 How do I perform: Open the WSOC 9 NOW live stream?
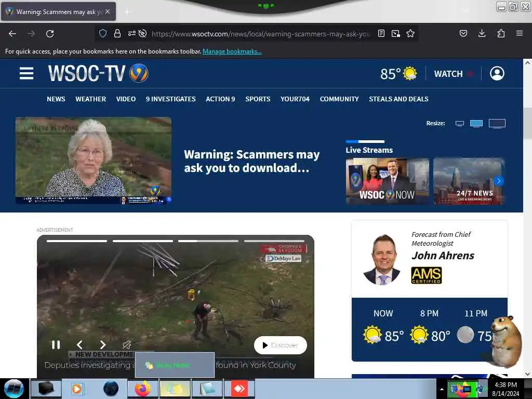(x=388, y=181)
